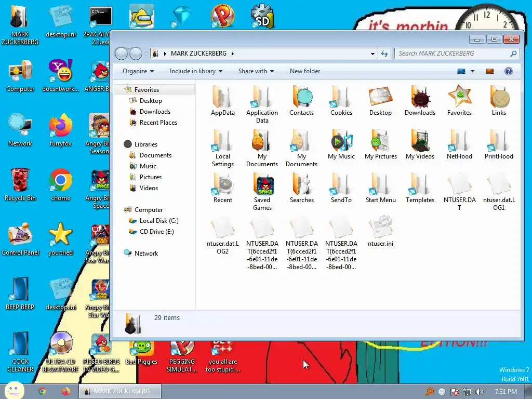
Task: Select Computer in the navigation pane
Action: click(148, 210)
